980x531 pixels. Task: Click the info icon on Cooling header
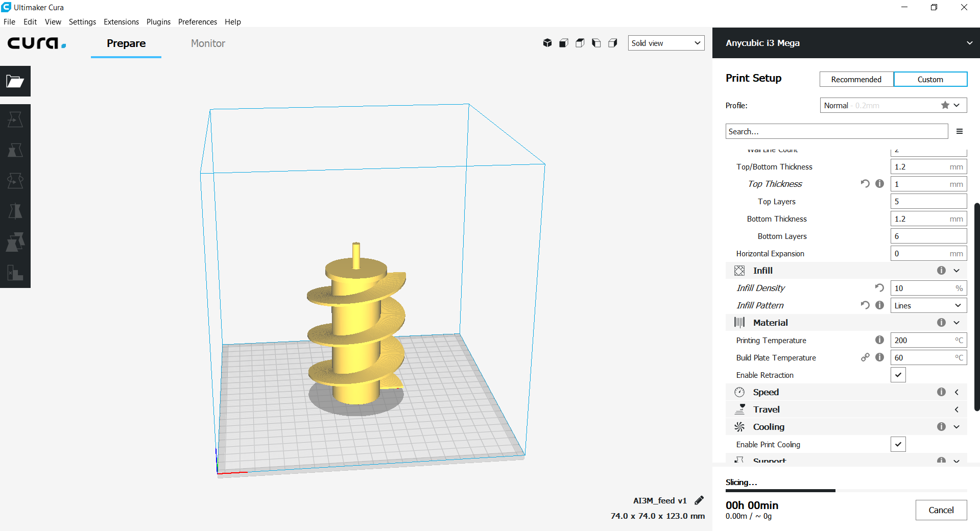[x=941, y=427]
